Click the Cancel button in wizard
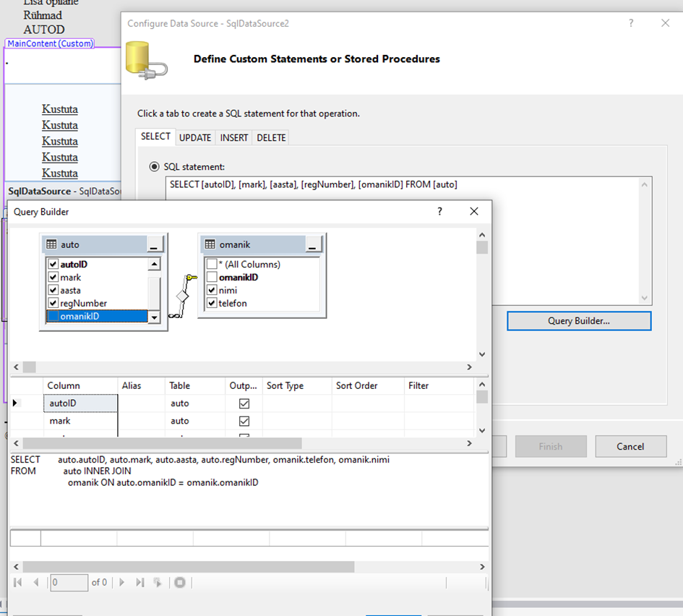Screen dimensions: 683x616 point(630,446)
